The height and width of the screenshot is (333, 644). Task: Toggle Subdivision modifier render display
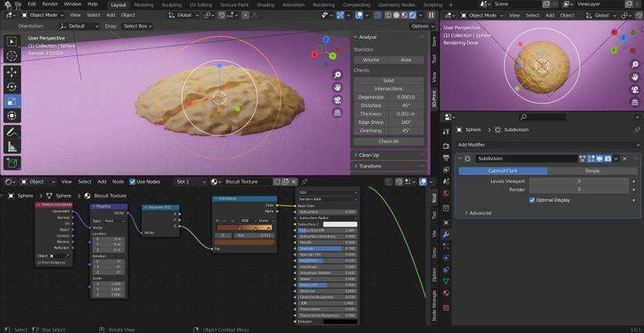608,159
